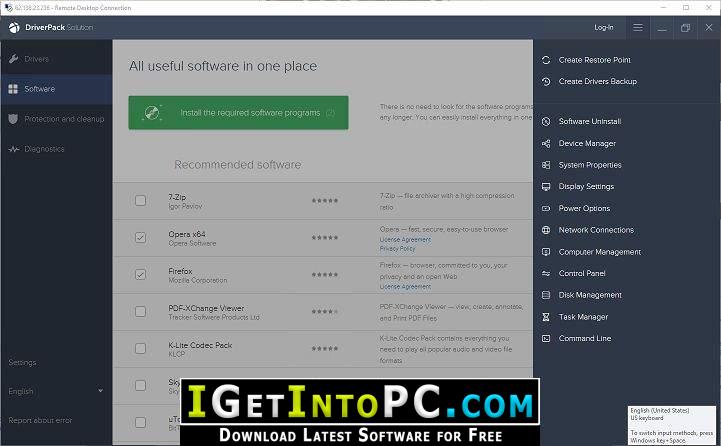The image size is (721, 446).
Task: Click the Network Connections globe icon
Action: [546, 230]
